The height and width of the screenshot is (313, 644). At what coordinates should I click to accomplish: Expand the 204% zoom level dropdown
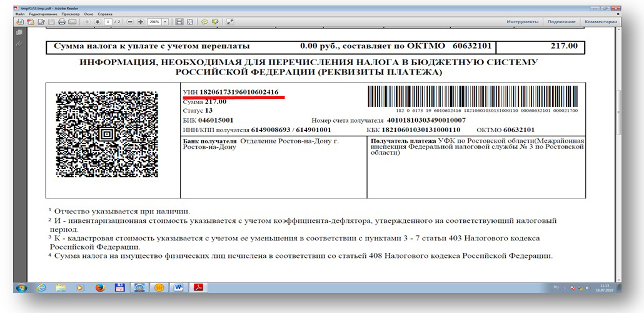[165, 22]
